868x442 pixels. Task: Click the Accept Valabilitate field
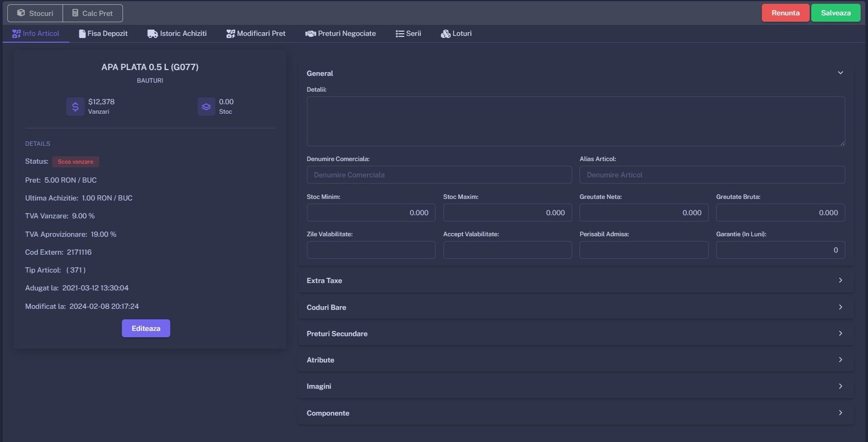coord(507,250)
